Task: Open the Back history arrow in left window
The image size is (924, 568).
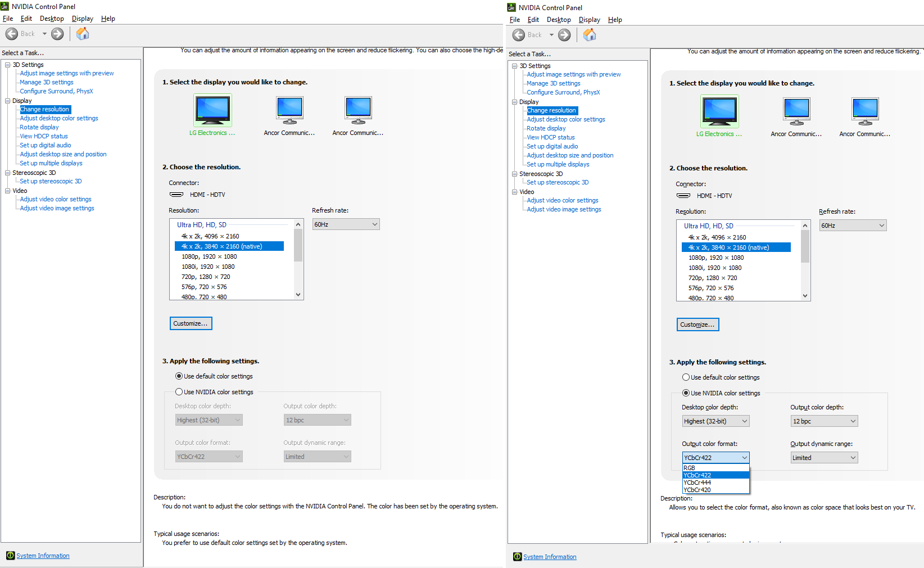Action: click(44, 34)
